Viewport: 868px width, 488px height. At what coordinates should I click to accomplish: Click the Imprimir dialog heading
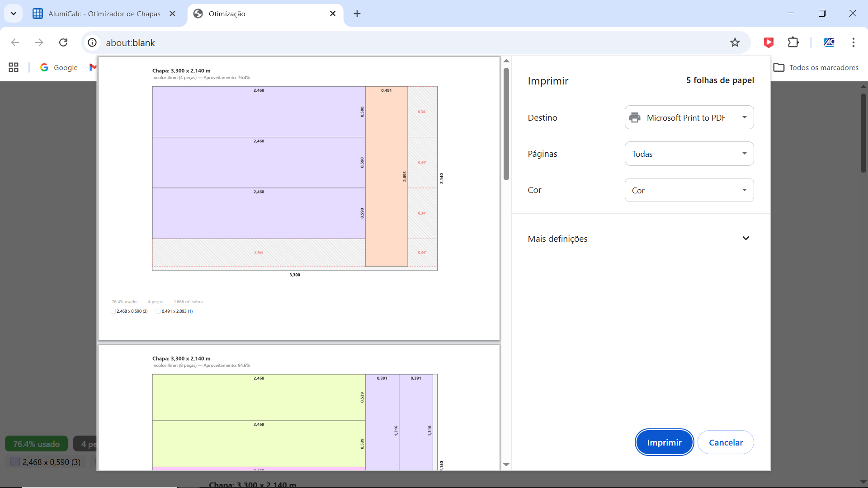click(x=548, y=81)
